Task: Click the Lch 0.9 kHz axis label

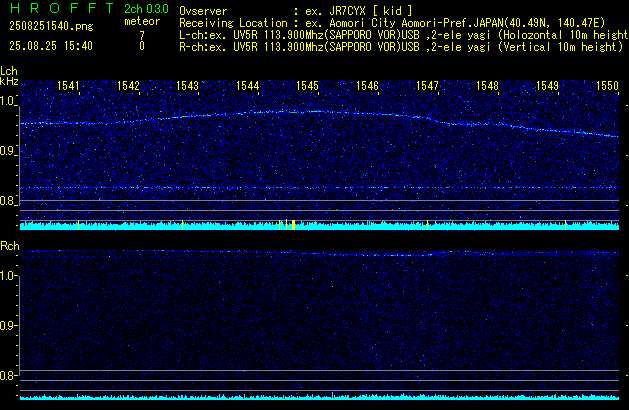Action: [7, 151]
